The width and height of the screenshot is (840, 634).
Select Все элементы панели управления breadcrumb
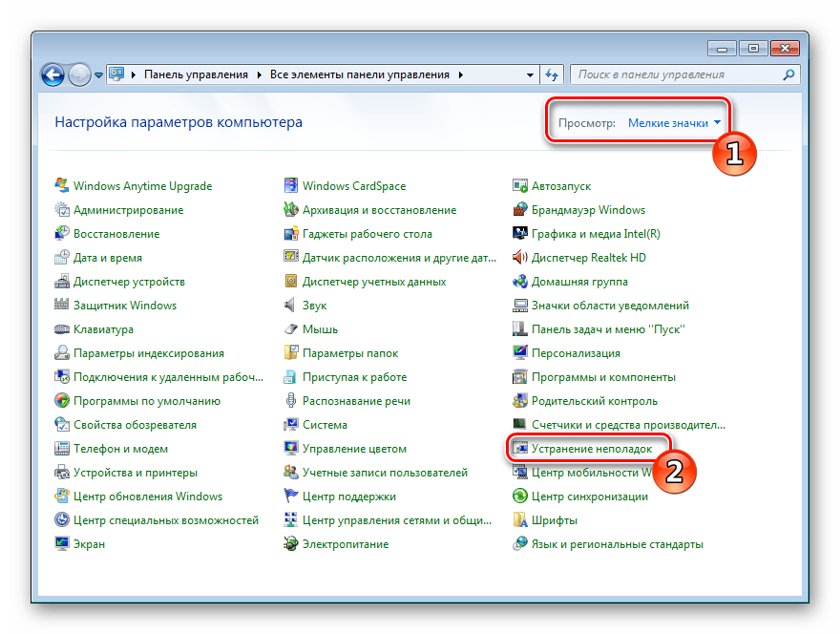pos(361,74)
